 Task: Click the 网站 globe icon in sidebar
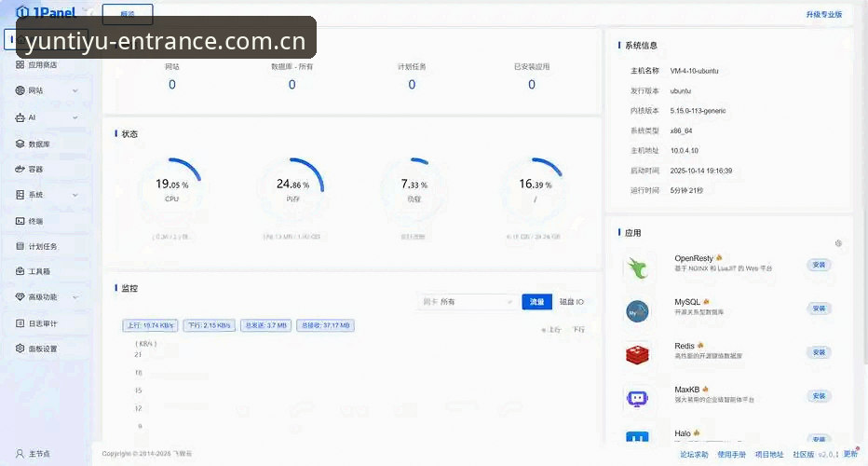click(x=20, y=90)
